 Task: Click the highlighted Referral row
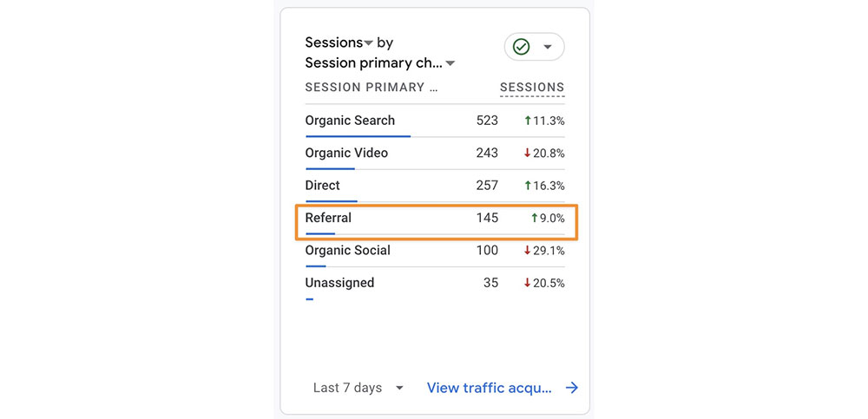coord(328,218)
